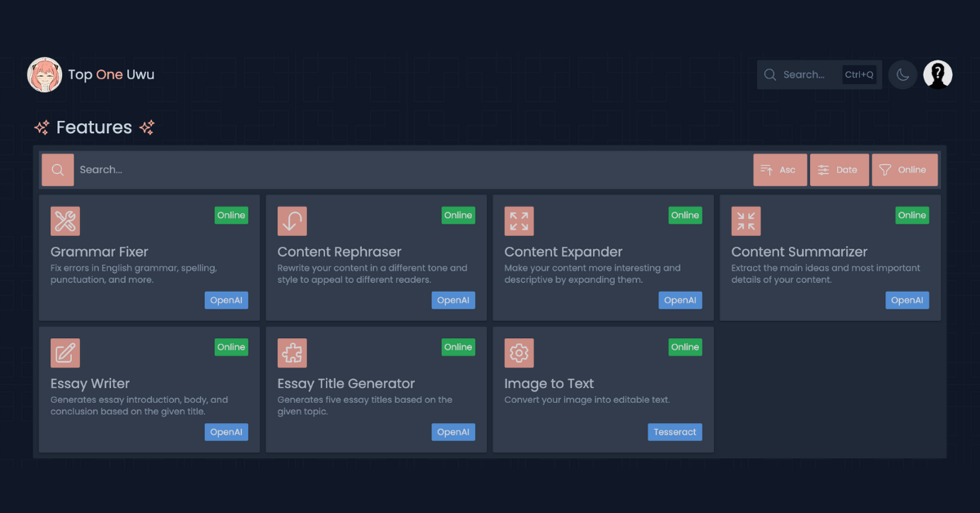Image resolution: width=980 pixels, height=513 pixels.
Task: Open the Top One Uwu home logo
Action: tap(91, 74)
